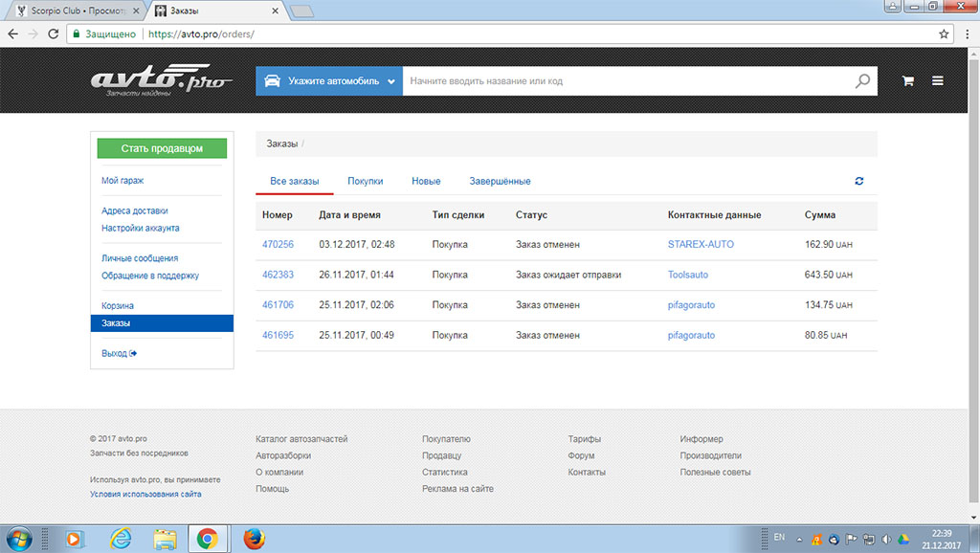Refresh orders using the circular arrows icon
This screenshot has height=553, width=980.
coord(858,180)
